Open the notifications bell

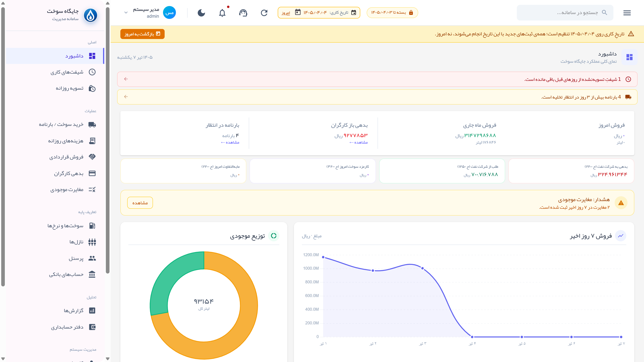tap(222, 13)
